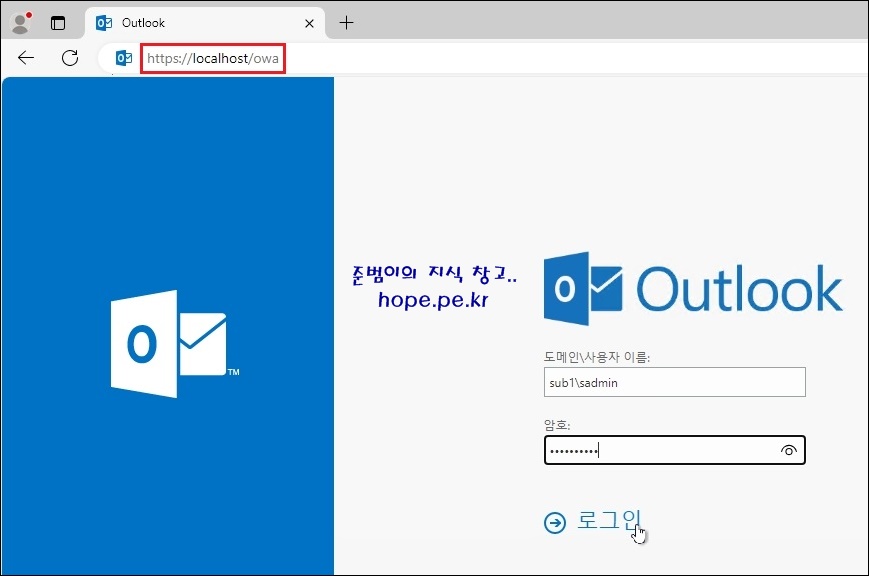Open a new browser tab
The image size is (869, 576).
coord(346,23)
